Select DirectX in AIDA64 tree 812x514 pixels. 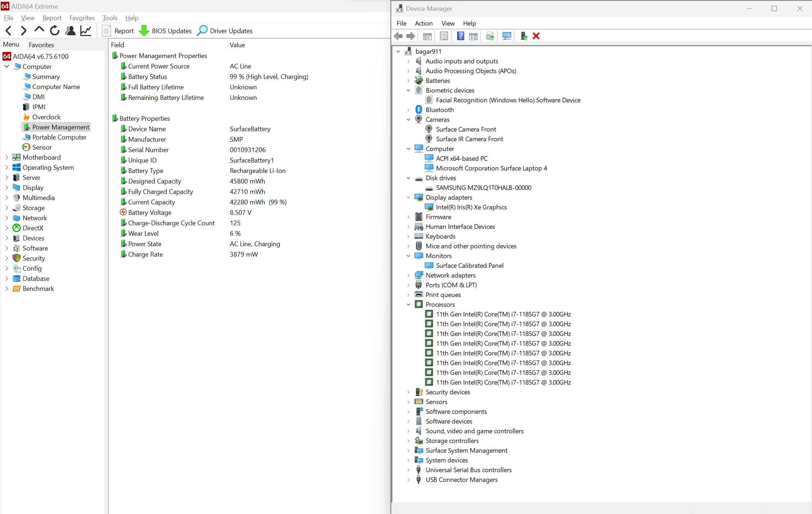(33, 228)
